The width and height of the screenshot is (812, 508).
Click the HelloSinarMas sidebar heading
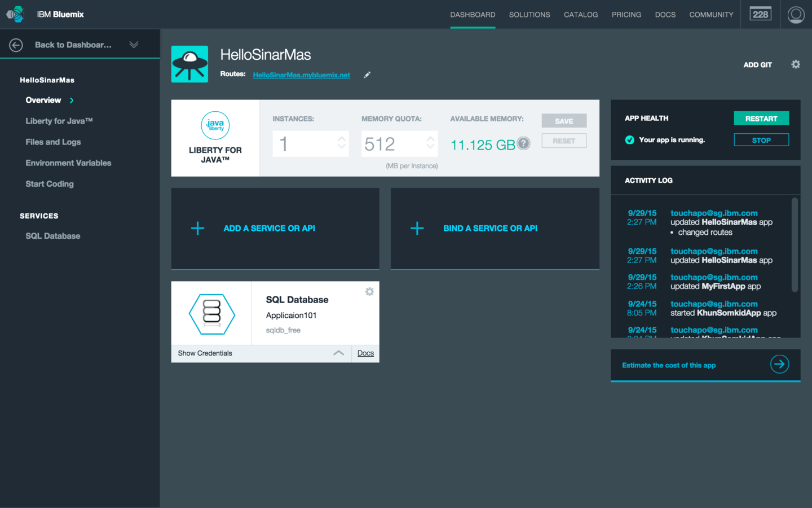[47, 80]
